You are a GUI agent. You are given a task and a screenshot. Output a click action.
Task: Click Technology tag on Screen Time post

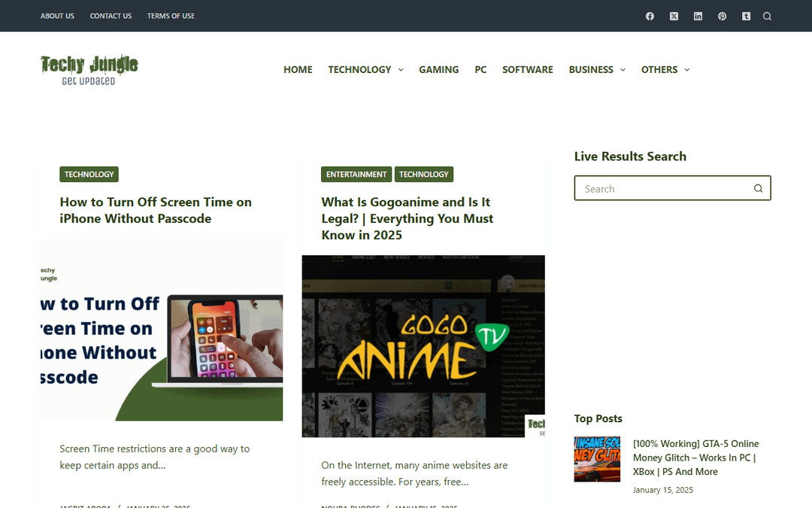[x=89, y=174]
